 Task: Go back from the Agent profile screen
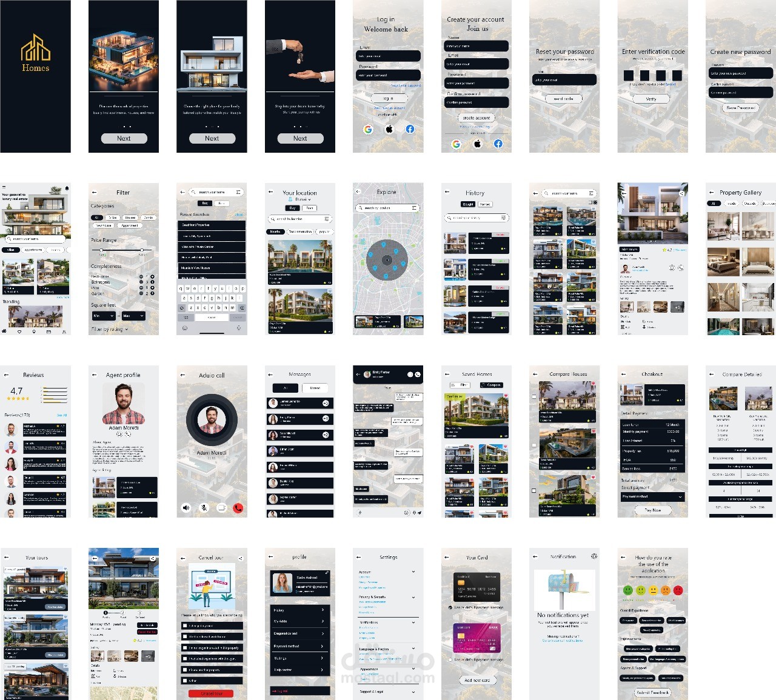click(94, 375)
